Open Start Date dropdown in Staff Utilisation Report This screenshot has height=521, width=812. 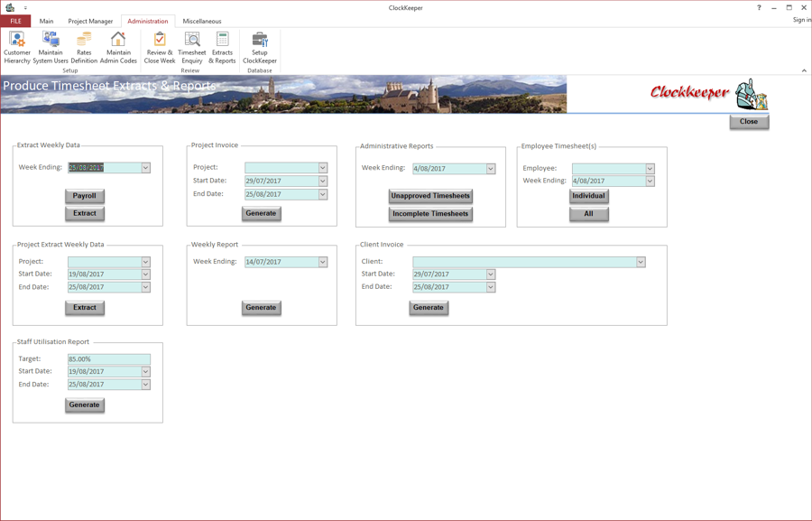(x=146, y=372)
